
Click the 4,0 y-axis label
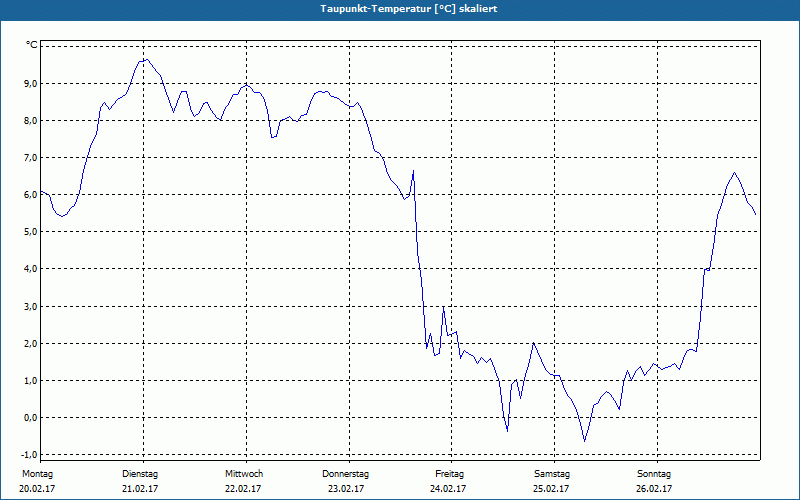31,268
